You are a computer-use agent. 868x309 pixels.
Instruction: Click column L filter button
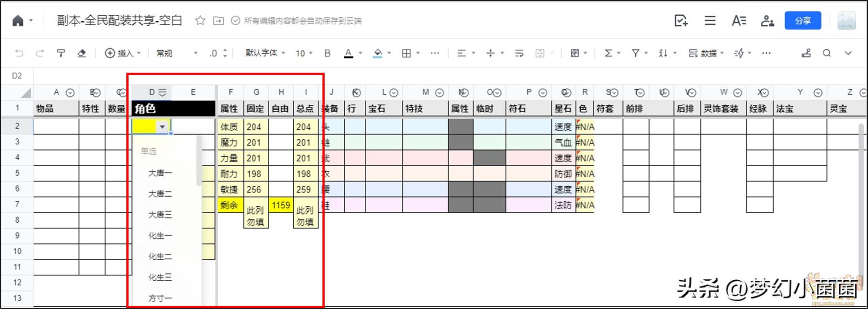point(394,93)
